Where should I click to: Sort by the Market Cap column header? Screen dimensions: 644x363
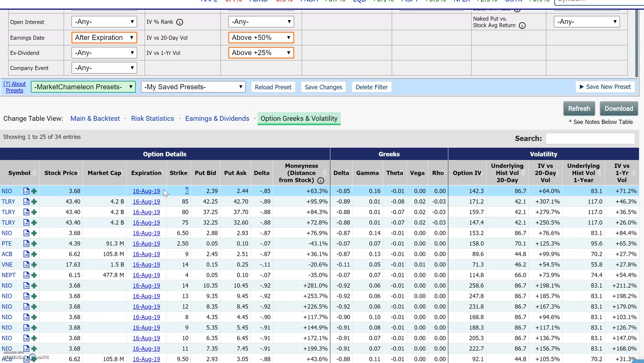tap(104, 173)
